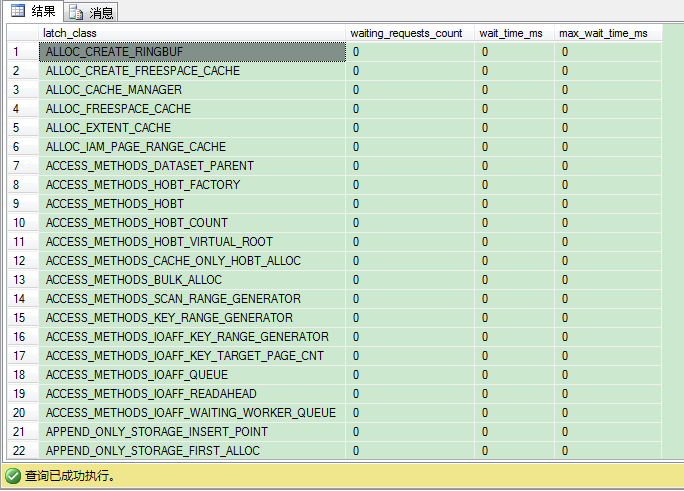Click the results grid icon on 结果 tab

(x=18, y=11)
